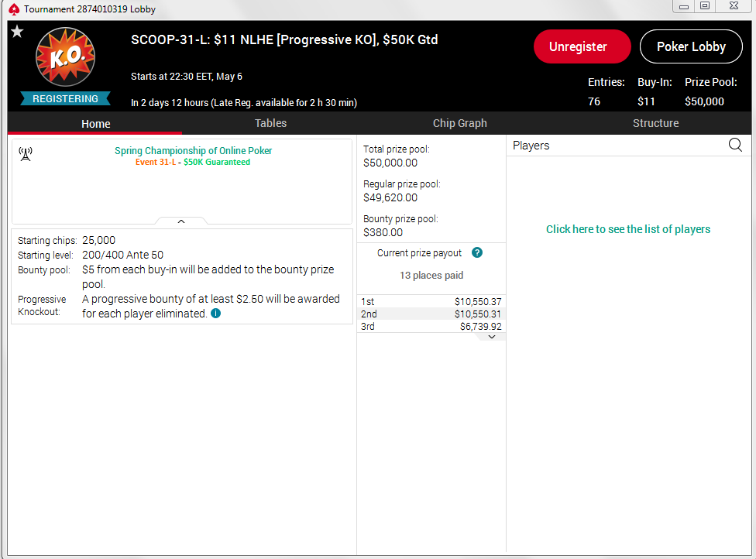Select the 2nd place payout row
The image size is (756, 559).
click(x=431, y=314)
